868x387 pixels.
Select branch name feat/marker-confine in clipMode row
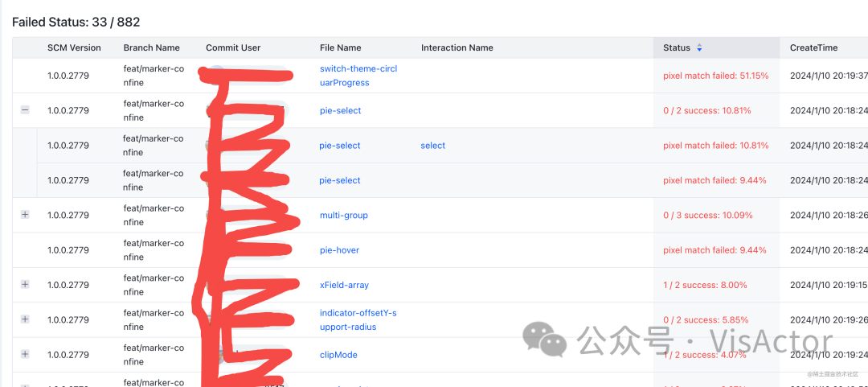pos(154,355)
